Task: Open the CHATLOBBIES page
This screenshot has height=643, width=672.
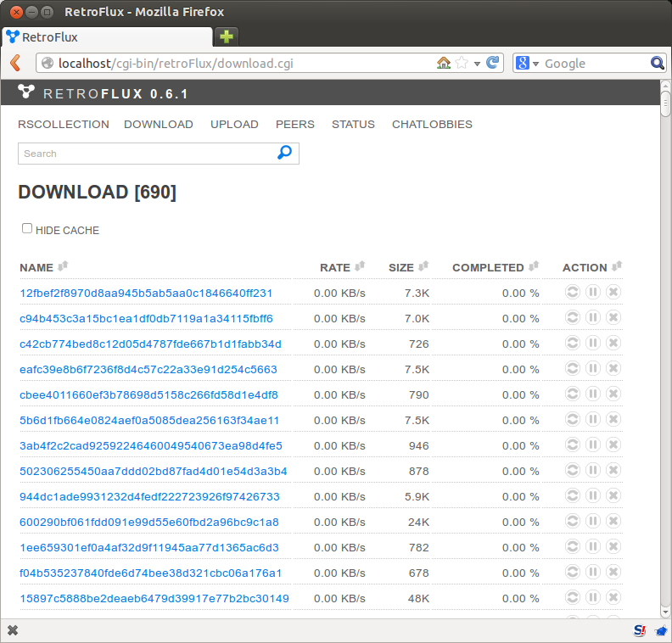Action: pos(432,124)
